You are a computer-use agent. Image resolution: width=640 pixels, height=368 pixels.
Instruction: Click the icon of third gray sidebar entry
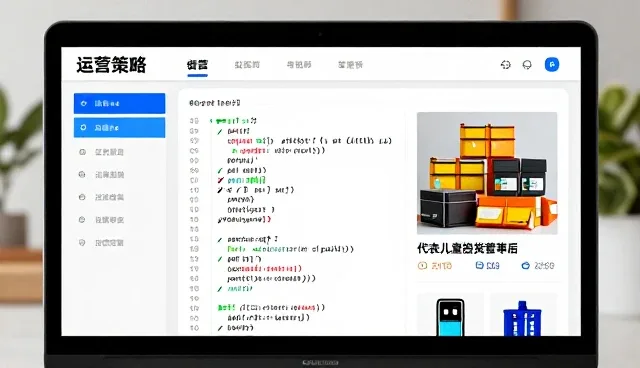click(82, 197)
